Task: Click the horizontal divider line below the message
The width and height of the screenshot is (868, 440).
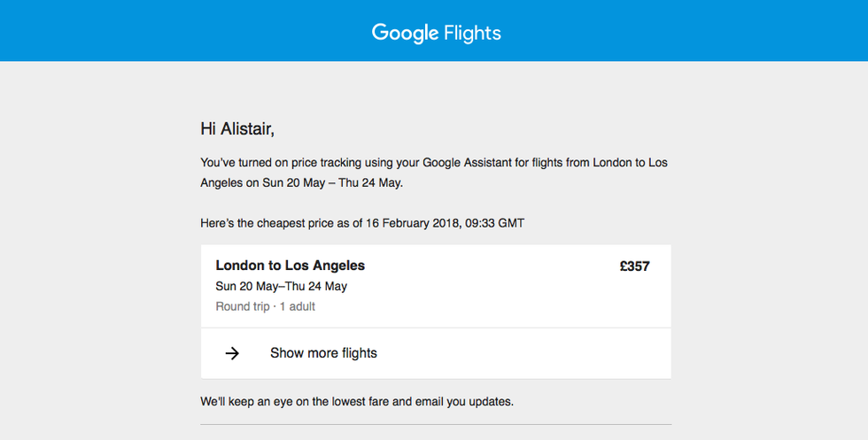Action: click(x=436, y=425)
